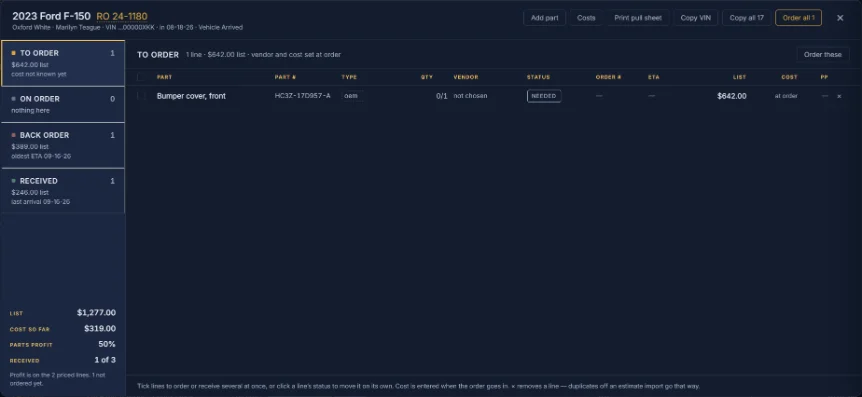Click the $642.00 list price cell

click(732, 96)
